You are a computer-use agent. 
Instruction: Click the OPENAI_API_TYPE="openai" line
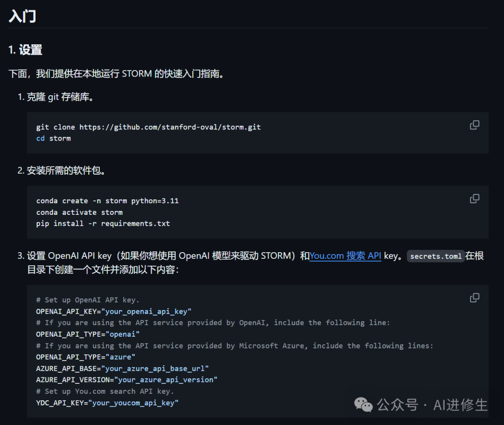[88, 334]
